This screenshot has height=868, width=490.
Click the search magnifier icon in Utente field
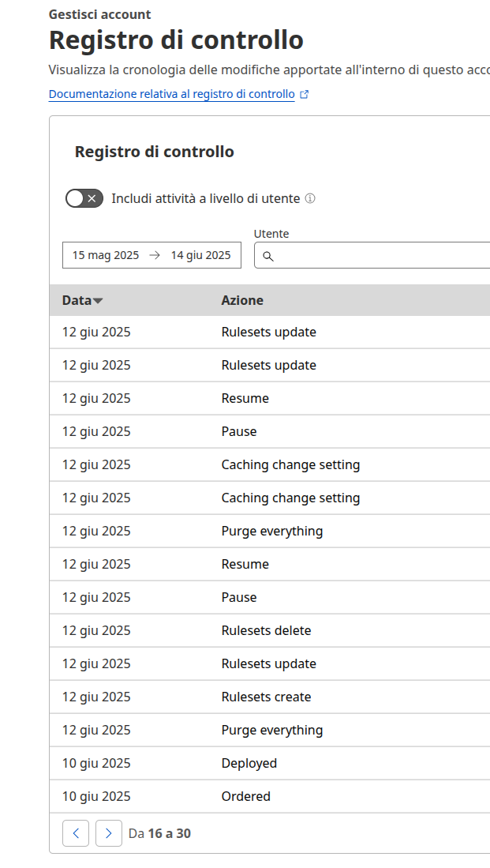[268, 257]
